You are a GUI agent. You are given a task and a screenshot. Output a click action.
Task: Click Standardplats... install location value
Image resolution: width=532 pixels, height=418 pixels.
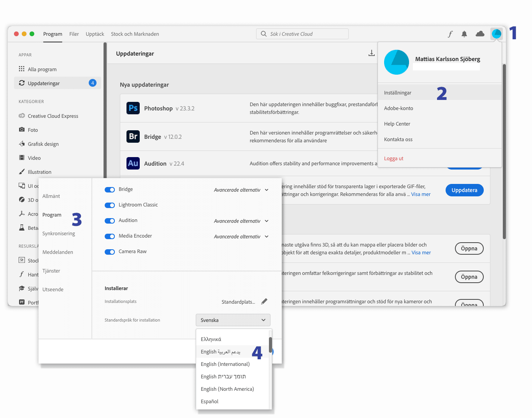[x=238, y=302]
